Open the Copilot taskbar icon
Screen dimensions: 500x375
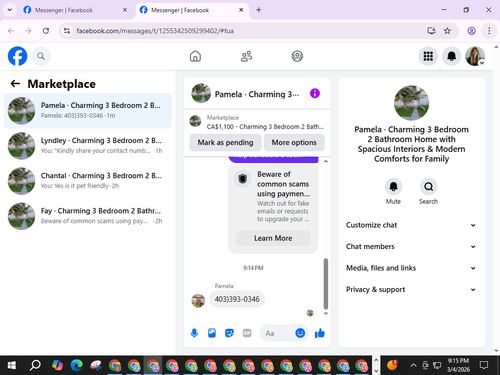point(57,365)
